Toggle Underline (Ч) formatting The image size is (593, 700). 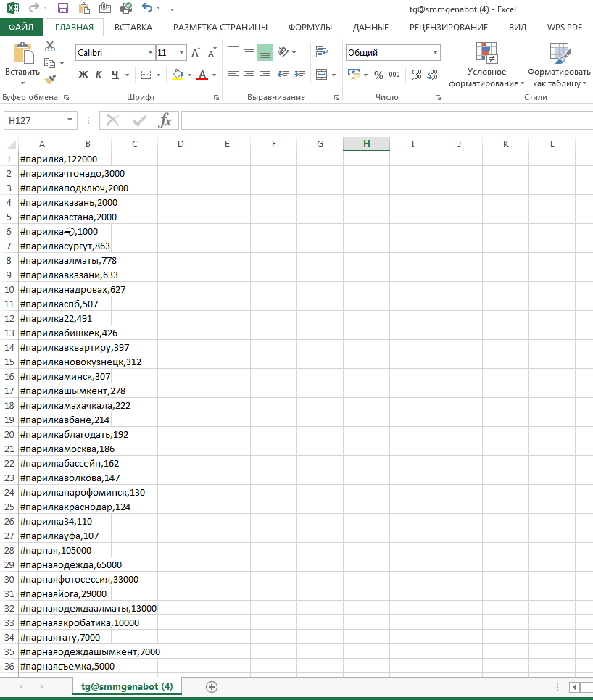115,75
